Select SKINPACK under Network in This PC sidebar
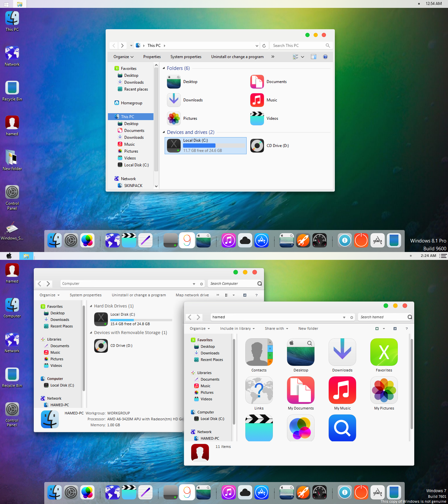The height and width of the screenshot is (504, 448). pyautogui.click(x=130, y=186)
